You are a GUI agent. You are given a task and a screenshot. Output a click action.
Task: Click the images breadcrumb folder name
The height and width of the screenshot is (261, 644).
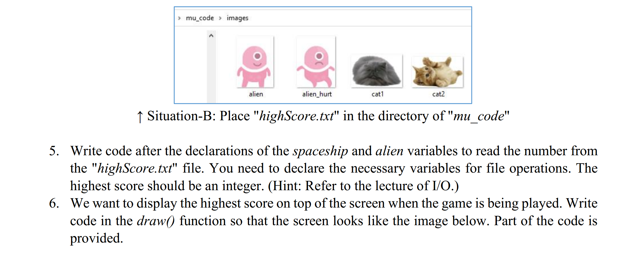click(x=237, y=18)
